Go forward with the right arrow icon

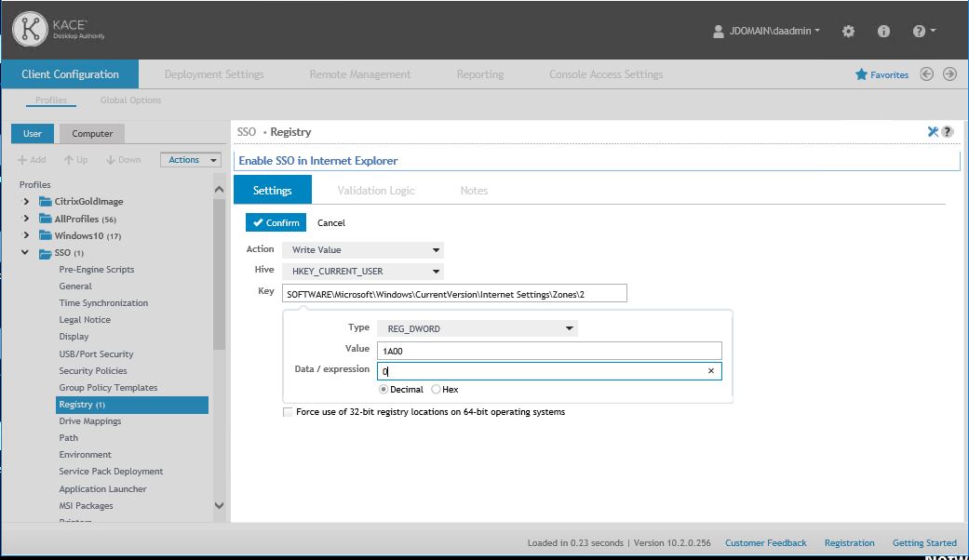949,74
